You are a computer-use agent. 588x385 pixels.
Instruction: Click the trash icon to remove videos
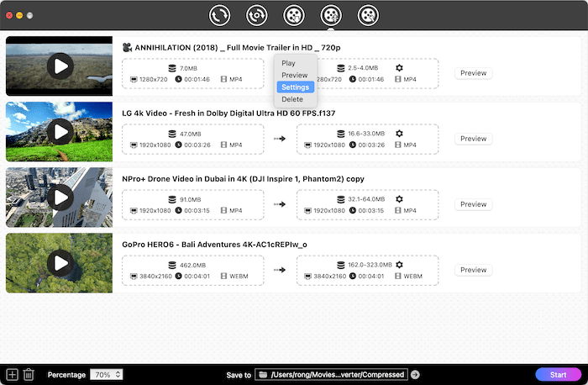tap(29, 374)
